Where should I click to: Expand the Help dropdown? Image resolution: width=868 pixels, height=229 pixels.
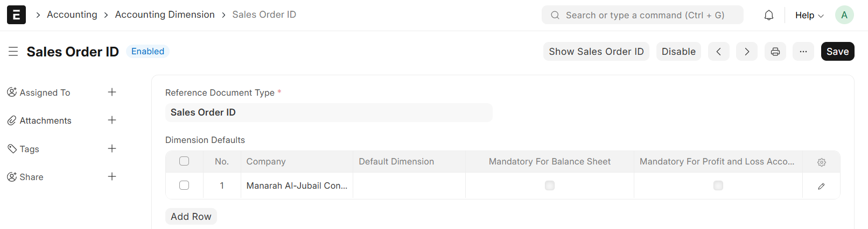(809, 15)
